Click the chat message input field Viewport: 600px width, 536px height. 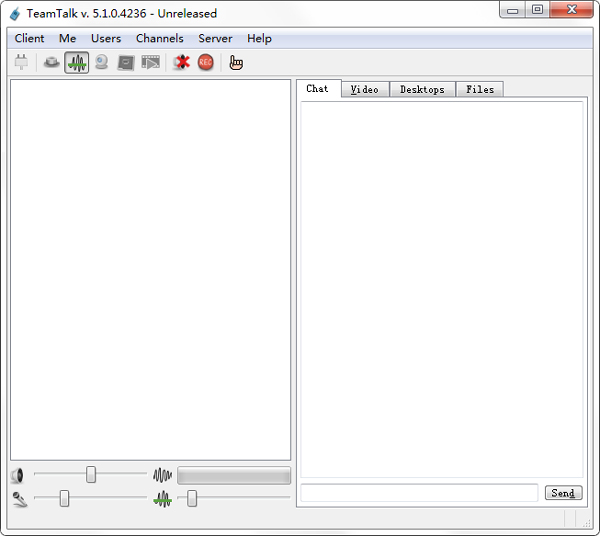tap(419, 493)
